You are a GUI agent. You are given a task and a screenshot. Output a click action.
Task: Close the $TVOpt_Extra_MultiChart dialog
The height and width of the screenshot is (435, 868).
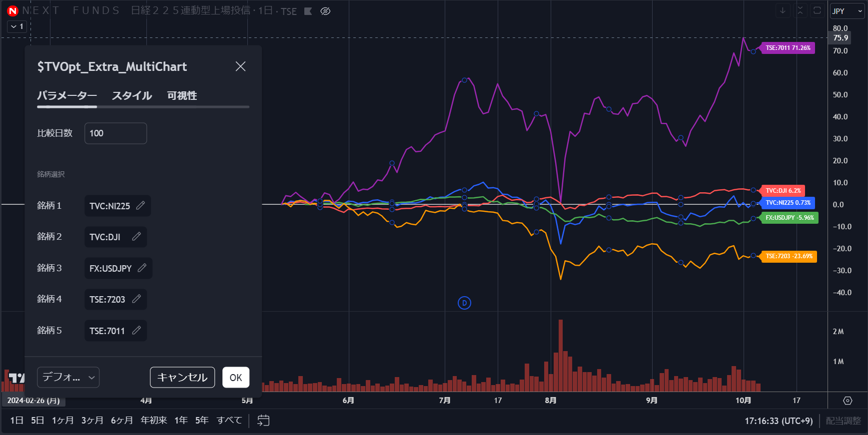tap(240, 66)
